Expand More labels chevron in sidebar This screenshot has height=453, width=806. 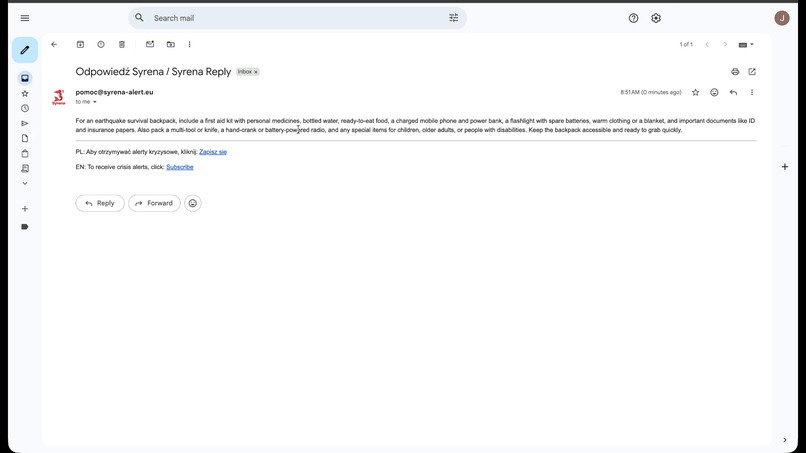(x=25, y=184)
